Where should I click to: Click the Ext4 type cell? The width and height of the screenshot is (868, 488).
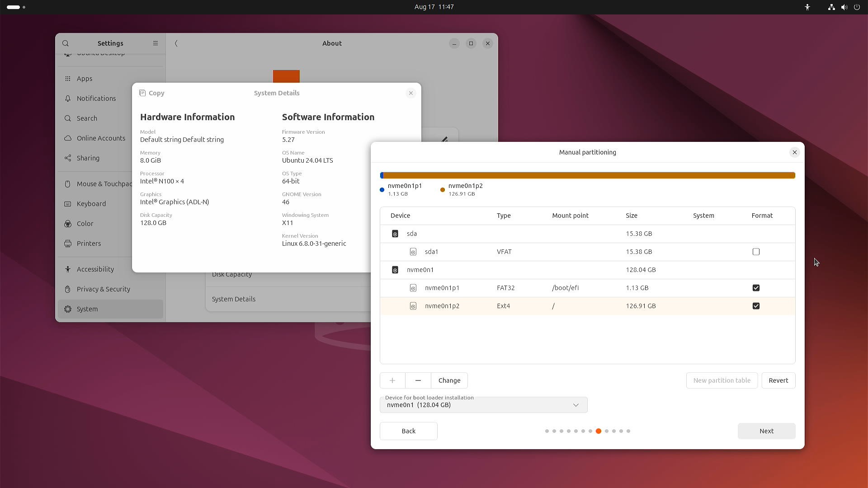coord(503,306)
